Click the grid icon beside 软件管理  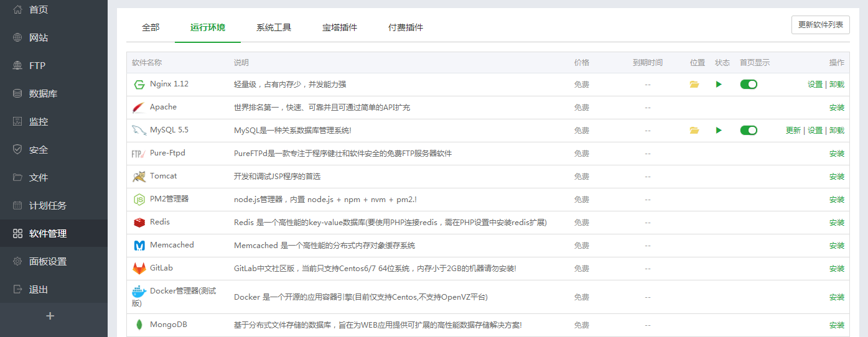point(17,234)
